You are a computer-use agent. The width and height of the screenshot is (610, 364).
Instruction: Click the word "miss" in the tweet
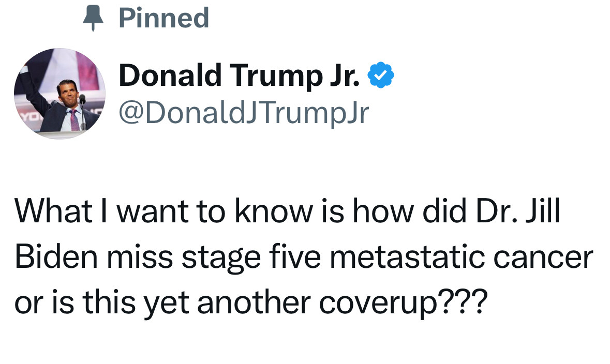coord(137,257)
